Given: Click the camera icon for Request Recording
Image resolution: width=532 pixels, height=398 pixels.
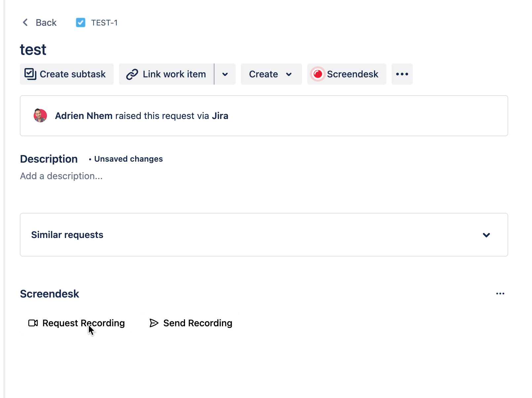Looking at the screenshot, I should pos(33,323).
